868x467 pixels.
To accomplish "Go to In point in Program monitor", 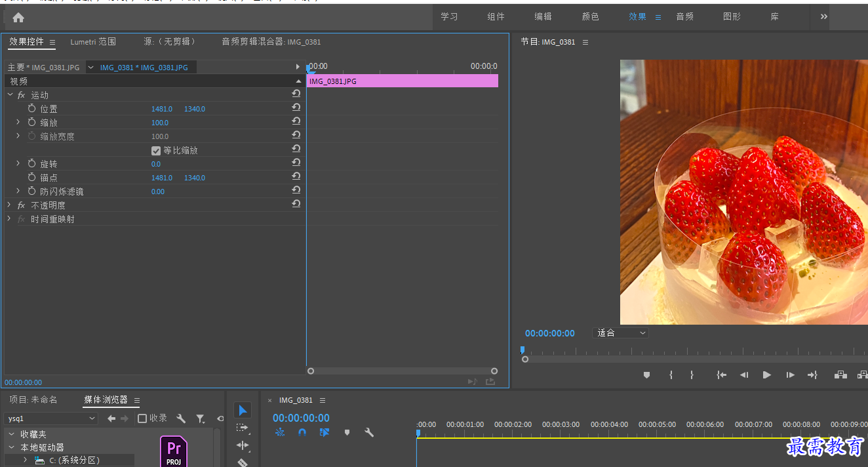I will click(722, 375).
